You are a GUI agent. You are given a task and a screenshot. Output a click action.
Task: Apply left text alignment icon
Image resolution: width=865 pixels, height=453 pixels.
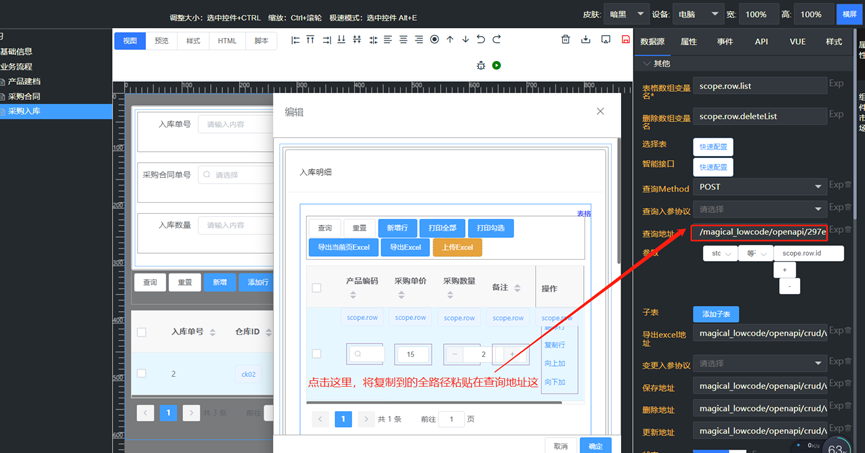tap(388, 40)
